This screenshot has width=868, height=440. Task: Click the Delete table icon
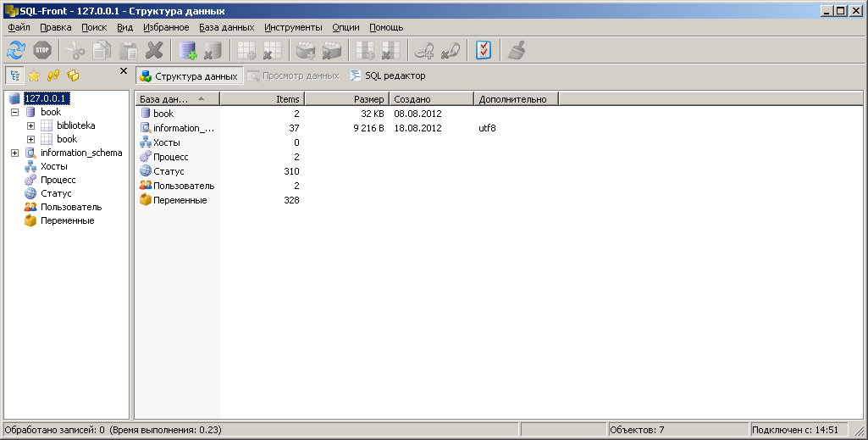(273, 50)
